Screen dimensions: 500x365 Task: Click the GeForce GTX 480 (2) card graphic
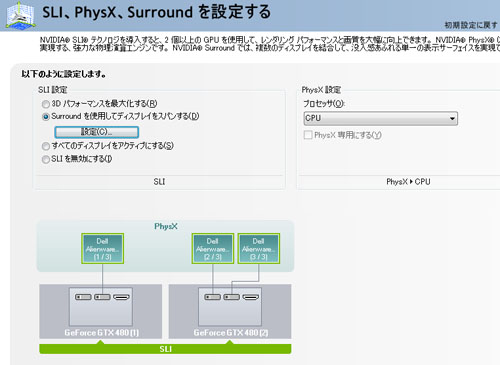pos(230,311)
